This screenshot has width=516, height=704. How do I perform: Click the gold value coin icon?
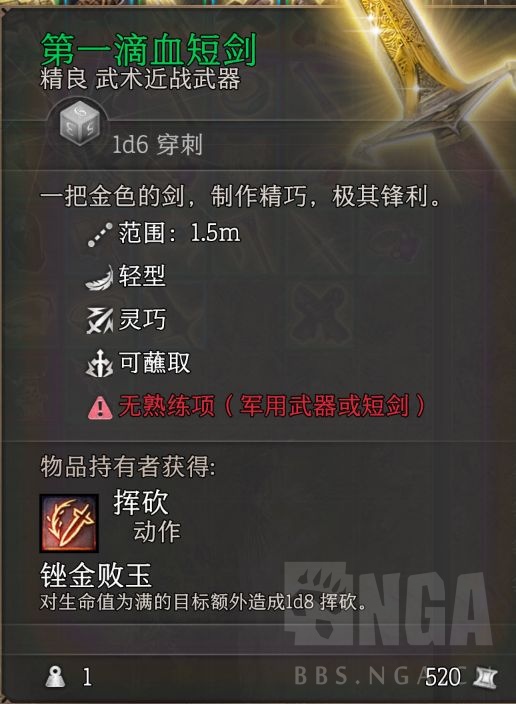coord(485,677)
